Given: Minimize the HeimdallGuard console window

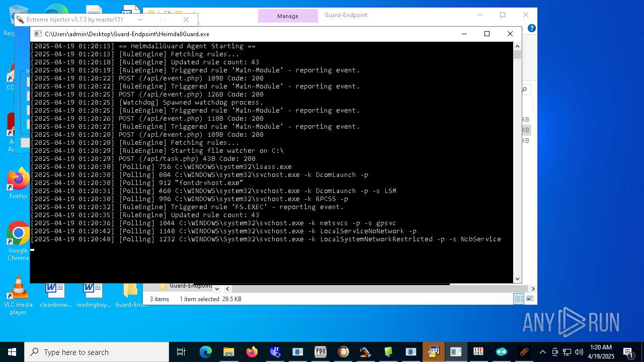Looking at the screenshot, I should [464, 34].
